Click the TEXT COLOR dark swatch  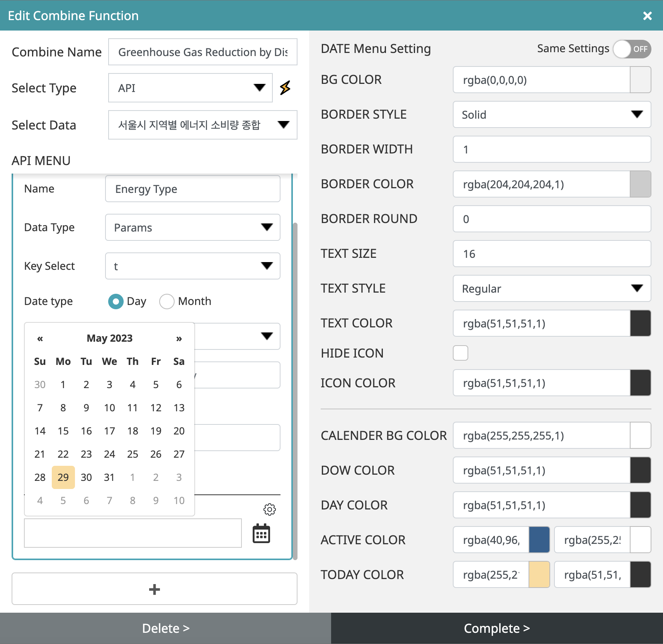tap(640, 323)
